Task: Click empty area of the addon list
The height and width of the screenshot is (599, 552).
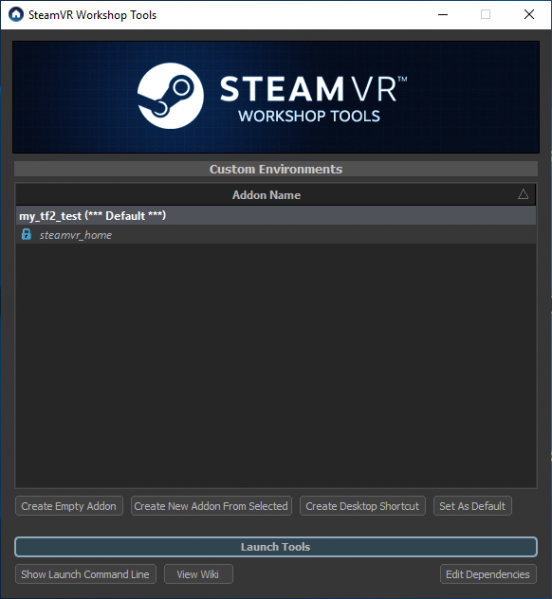Action: 276,365
